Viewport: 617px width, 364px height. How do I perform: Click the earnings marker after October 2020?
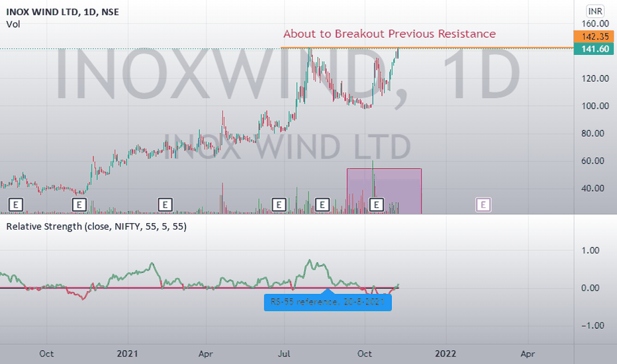point(79,205)
